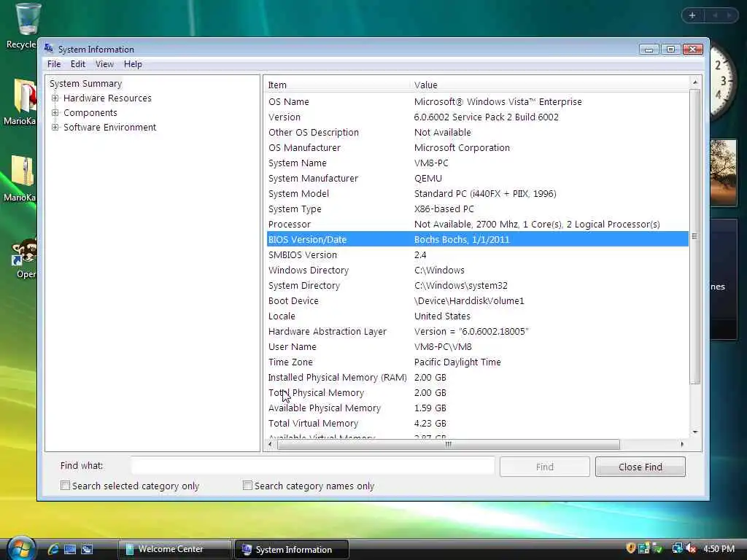
Task: Open the Help menu
Action: coord(133,64)
